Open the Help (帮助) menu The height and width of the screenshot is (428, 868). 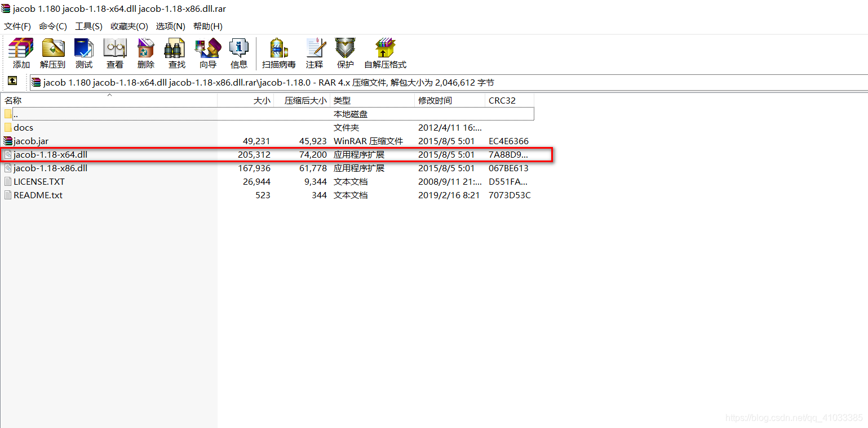click(208, 26)
